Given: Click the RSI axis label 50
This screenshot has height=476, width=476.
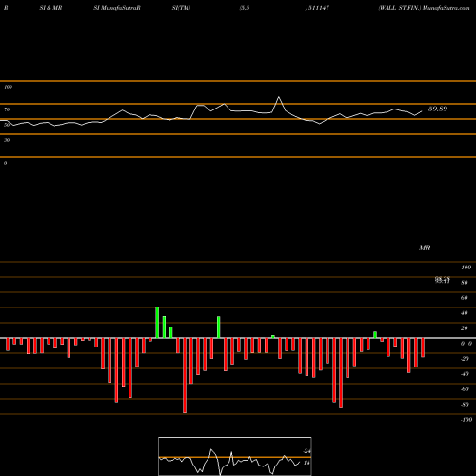Looking at the screenshot, I should point(7,125).
